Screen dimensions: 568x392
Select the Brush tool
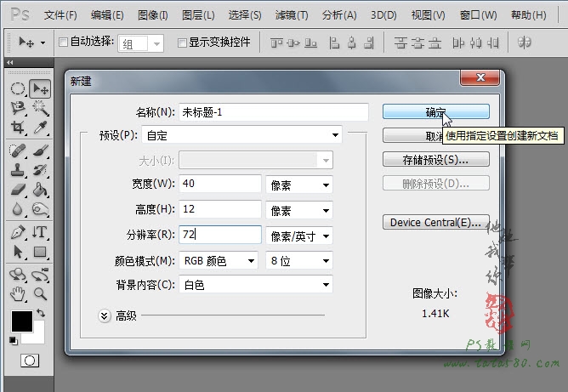[40, 151]
